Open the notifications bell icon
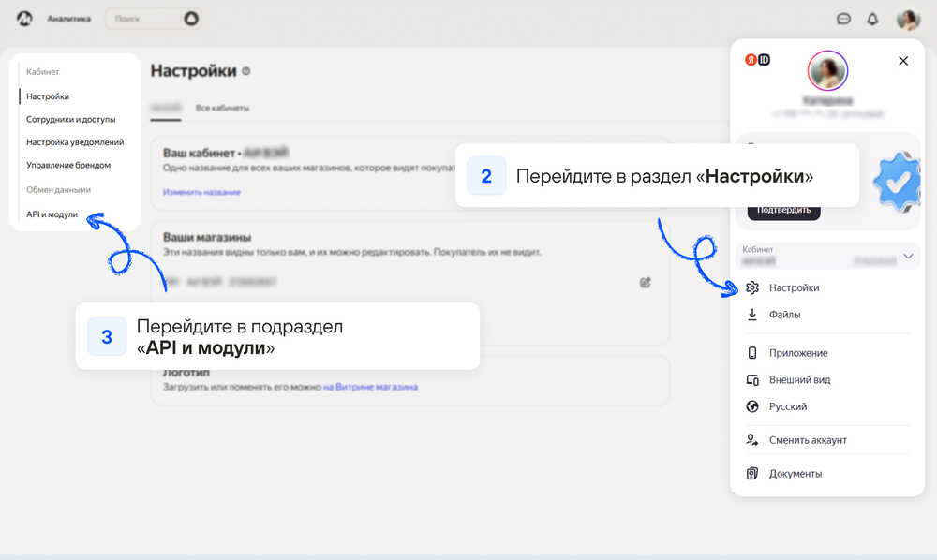The width and height of the screenshot is (937, 560). (872, 19)
